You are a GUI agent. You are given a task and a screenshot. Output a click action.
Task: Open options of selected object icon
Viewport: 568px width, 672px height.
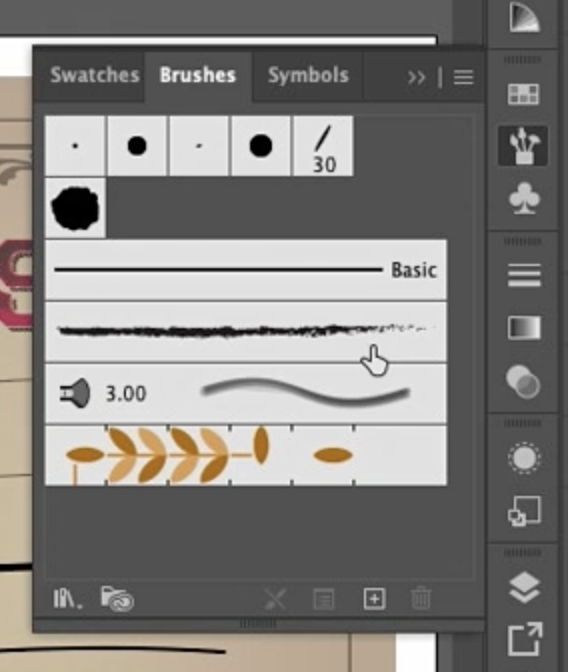pos(324,598)
